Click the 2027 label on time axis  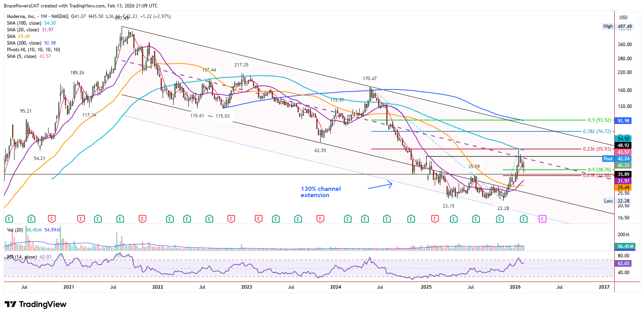[x=604, y=287]
